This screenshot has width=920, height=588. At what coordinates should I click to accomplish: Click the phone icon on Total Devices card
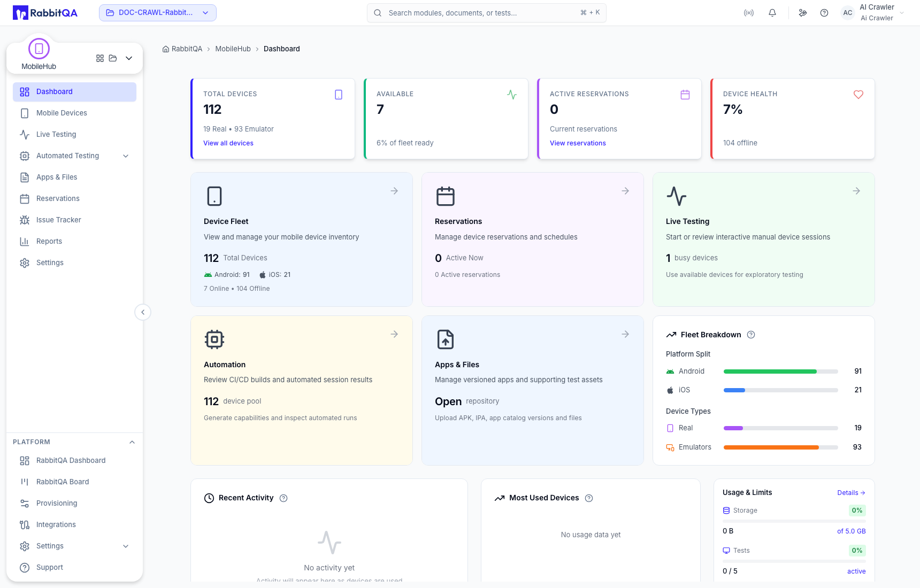pyautogui.click(x=339, y=95)
